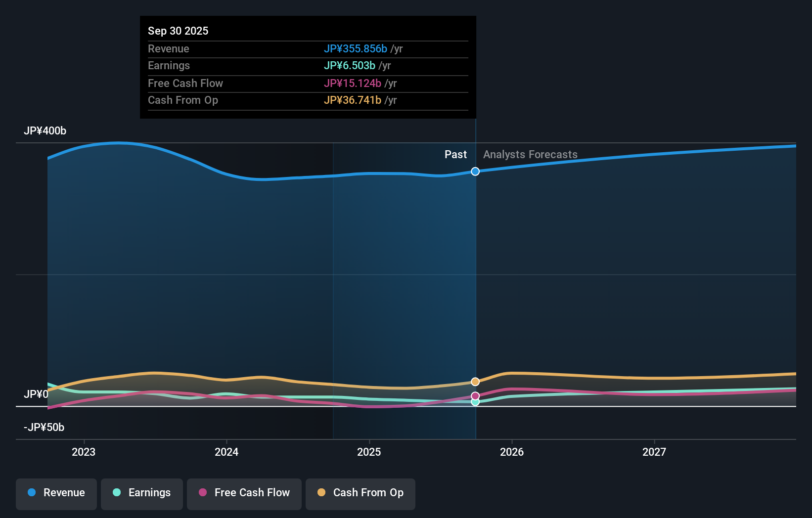Click the 2025 label on the time axis
The height and width of the screenshot is (518, 812).
(369, 451)
